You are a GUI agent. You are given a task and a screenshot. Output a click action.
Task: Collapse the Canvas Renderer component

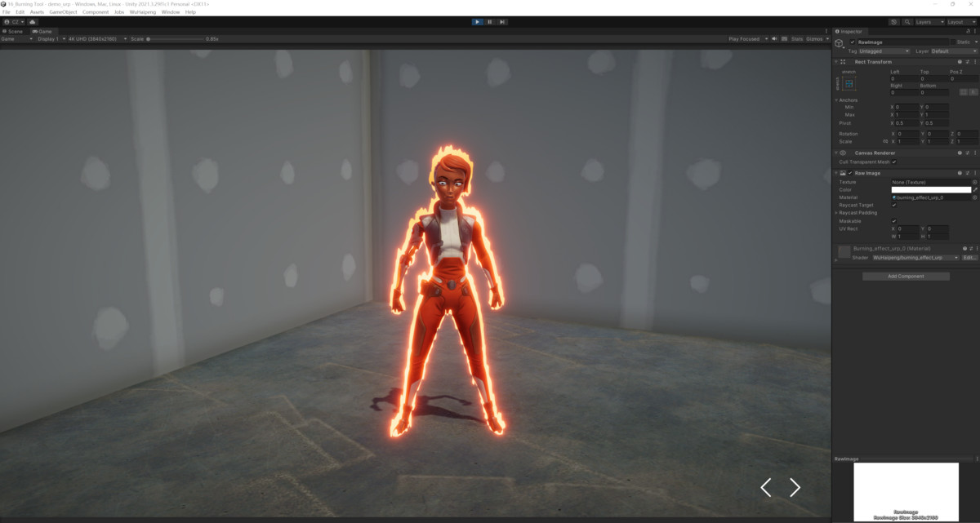point(835,153)
